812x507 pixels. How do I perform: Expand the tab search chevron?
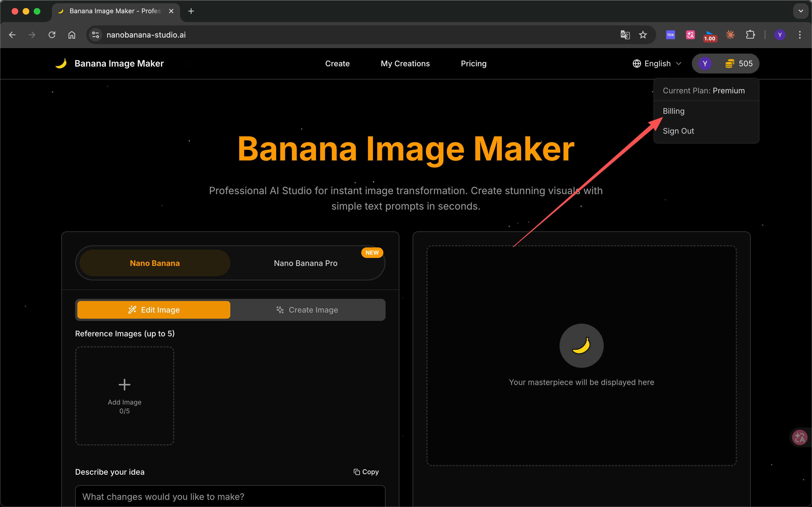pyautogui.click(x=801, y=11)
